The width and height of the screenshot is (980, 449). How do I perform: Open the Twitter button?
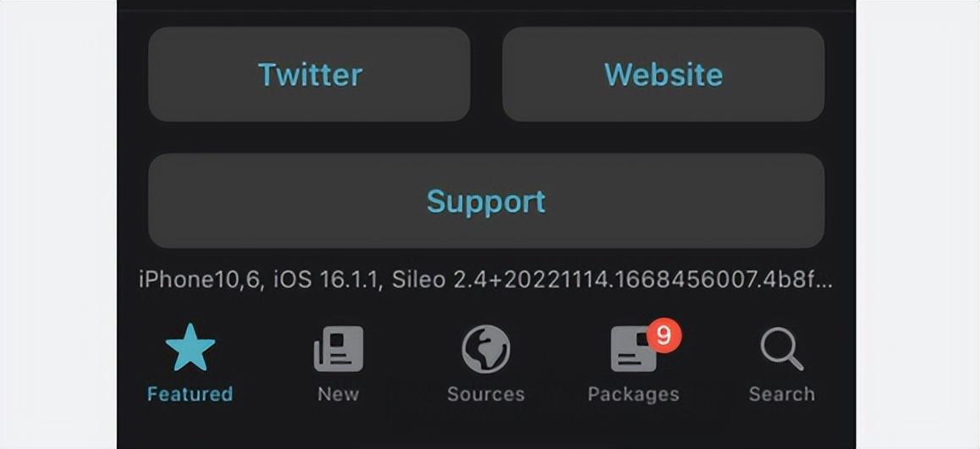(x=310, y=74)
